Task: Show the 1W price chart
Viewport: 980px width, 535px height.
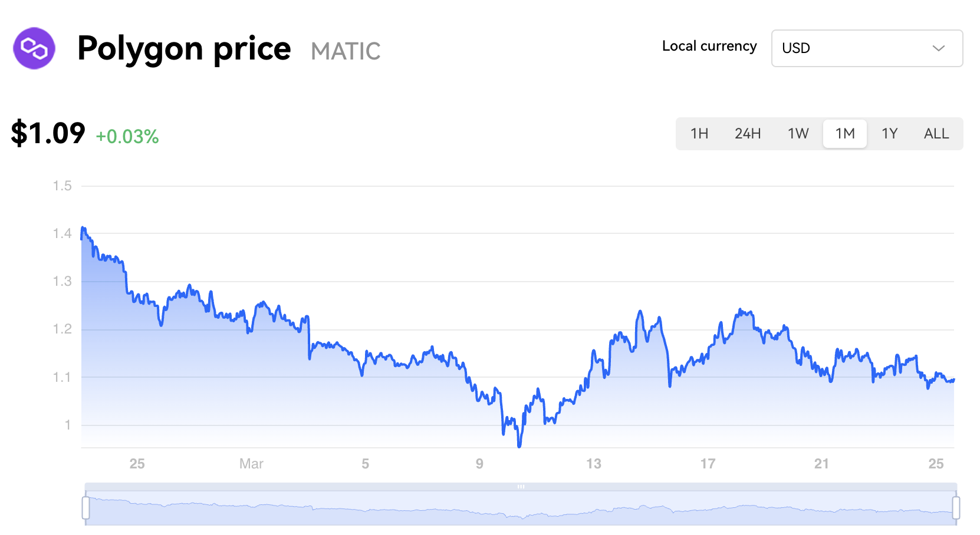Action: (798, 134)
